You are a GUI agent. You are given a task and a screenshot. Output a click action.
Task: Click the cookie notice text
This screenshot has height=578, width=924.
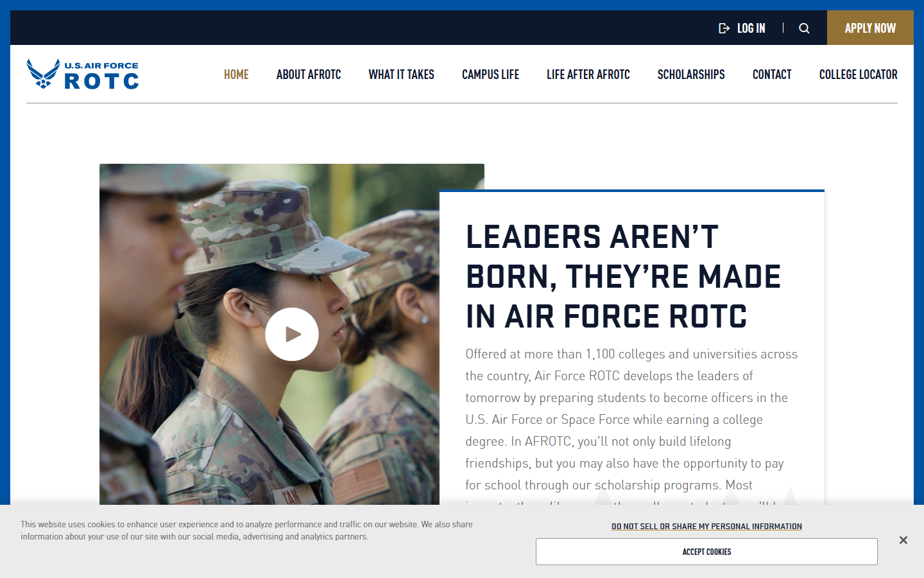pyautogui.click(x=246, y=530)
